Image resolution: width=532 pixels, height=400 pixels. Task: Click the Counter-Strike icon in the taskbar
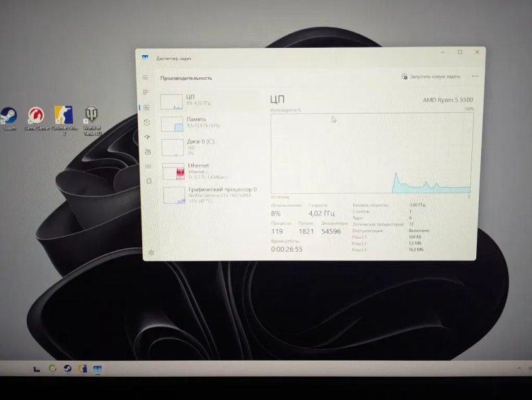(82, 369)
